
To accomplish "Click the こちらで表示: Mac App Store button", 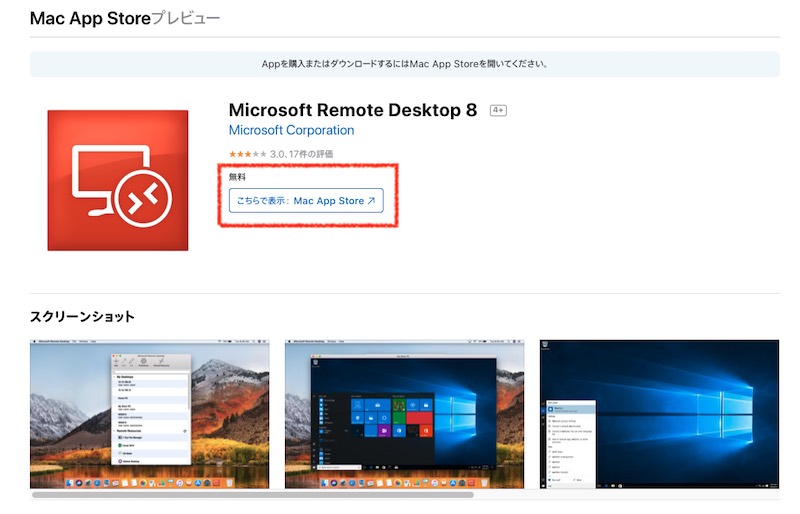I will point(306,201).
